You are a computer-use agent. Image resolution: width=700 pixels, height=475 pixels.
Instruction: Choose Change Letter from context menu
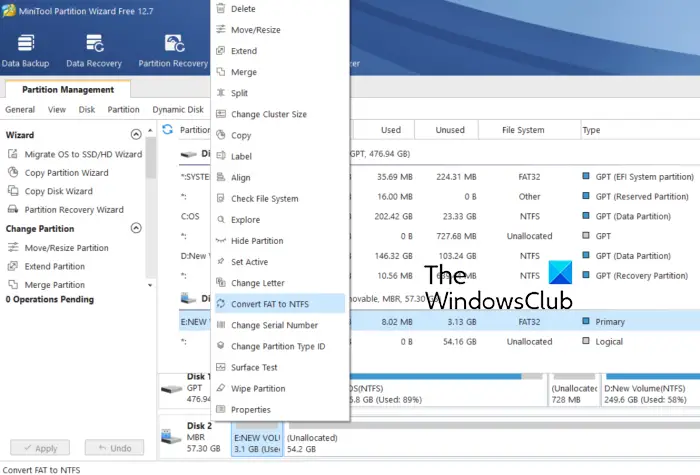coord(280,283)
